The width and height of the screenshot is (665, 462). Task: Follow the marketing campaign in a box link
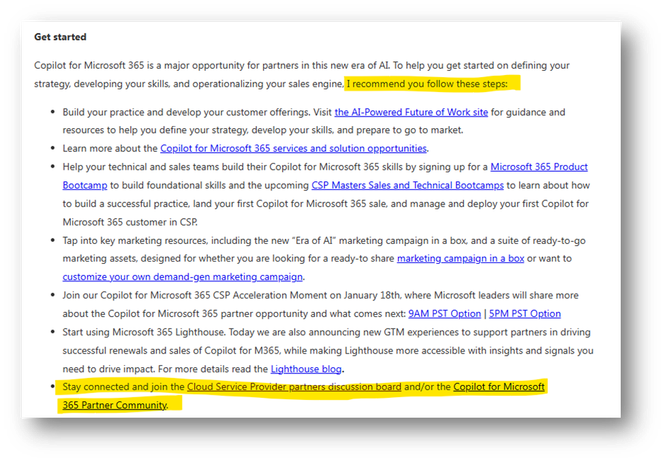(x=460, y=258)
